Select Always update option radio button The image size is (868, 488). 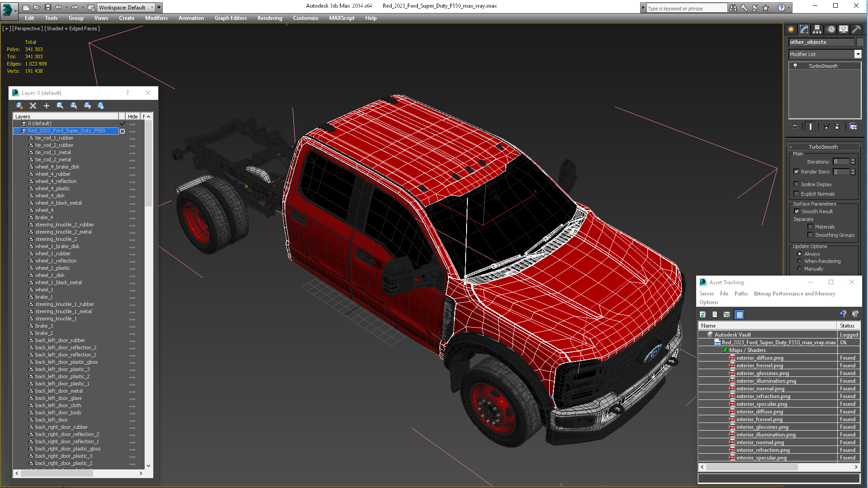click(800, 254)
